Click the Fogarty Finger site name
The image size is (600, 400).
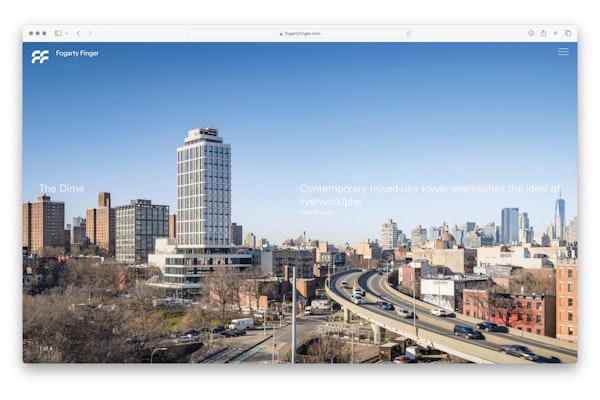pos(77,53)
